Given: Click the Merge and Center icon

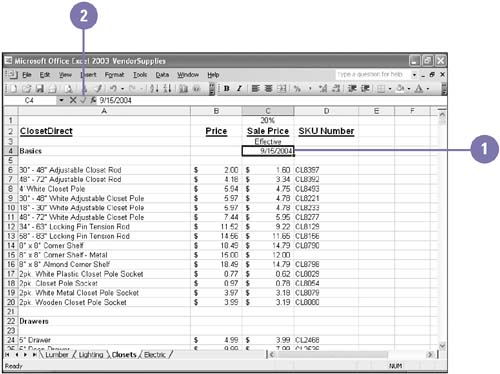Looking at the screenshot, I should pos(282,89).
